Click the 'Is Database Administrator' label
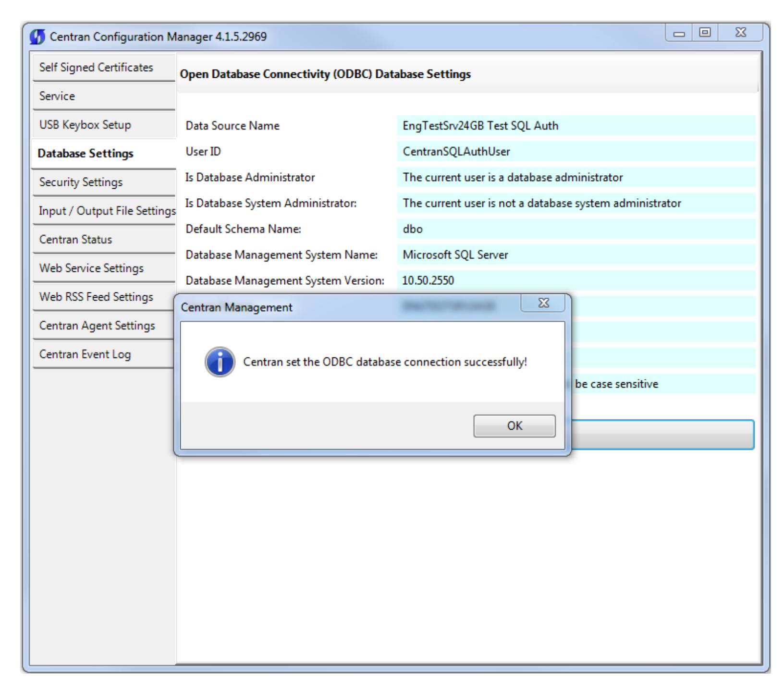This screenshot has height=690, width=784. point(250,178)
